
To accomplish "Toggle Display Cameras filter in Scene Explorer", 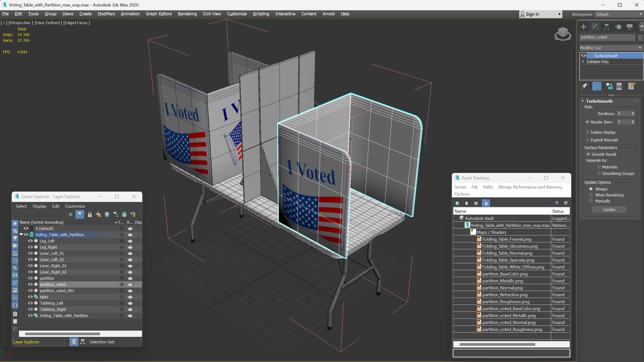I will tap(15, 245).
